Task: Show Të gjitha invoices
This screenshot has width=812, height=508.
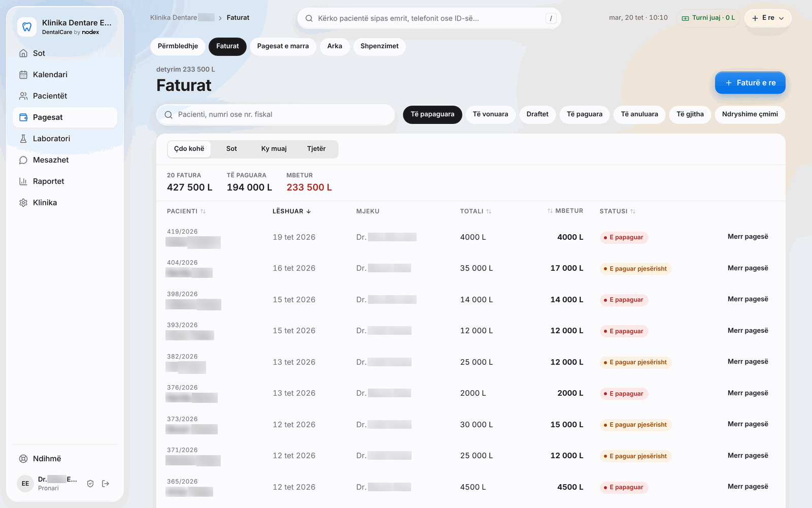Action: [x=690, y=114]
